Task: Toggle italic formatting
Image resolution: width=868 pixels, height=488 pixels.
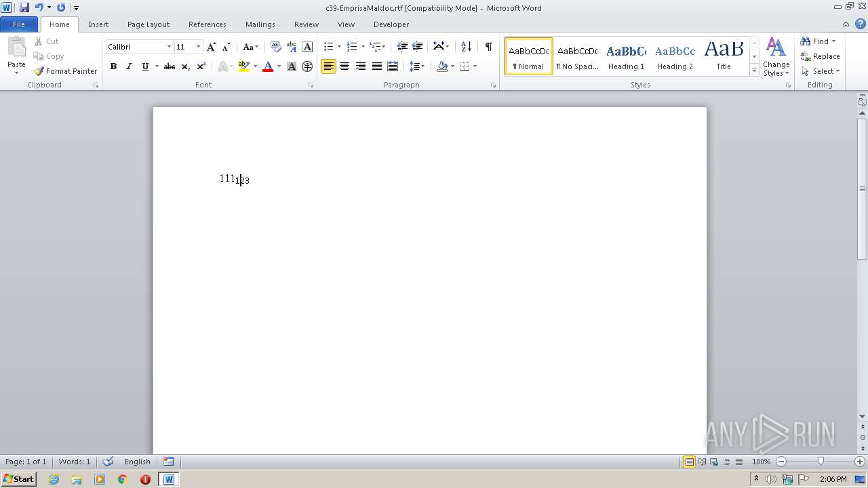Action: click(129, 66)
